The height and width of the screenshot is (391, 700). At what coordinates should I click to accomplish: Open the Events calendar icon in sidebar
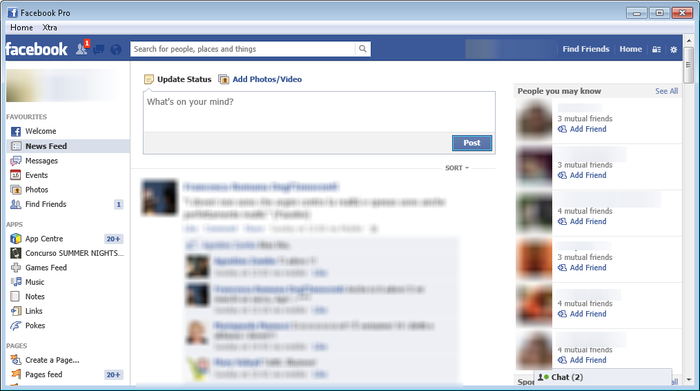[16, 175]
